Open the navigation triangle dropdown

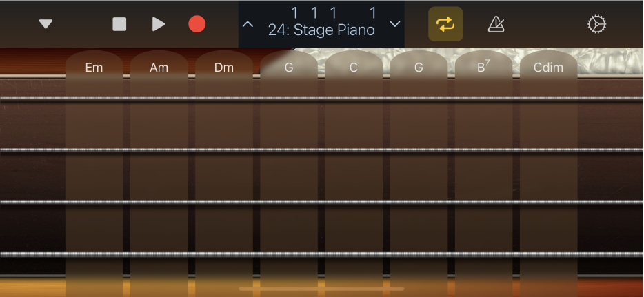tap(46, 24)
